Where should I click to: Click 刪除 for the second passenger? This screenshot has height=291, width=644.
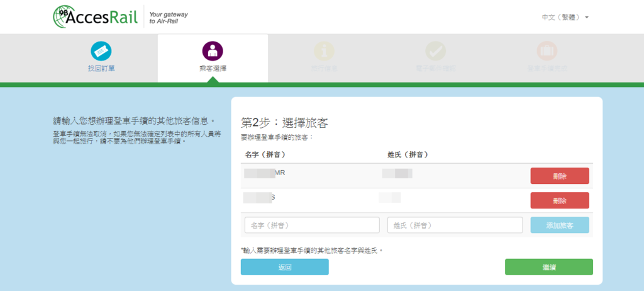pos(559,200)
